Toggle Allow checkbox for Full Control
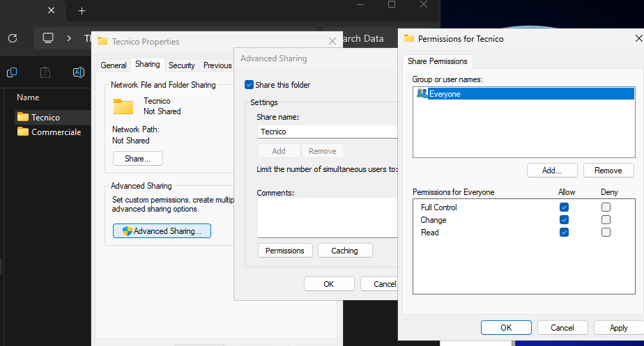The image size is (644, 346). pos(564,207)
